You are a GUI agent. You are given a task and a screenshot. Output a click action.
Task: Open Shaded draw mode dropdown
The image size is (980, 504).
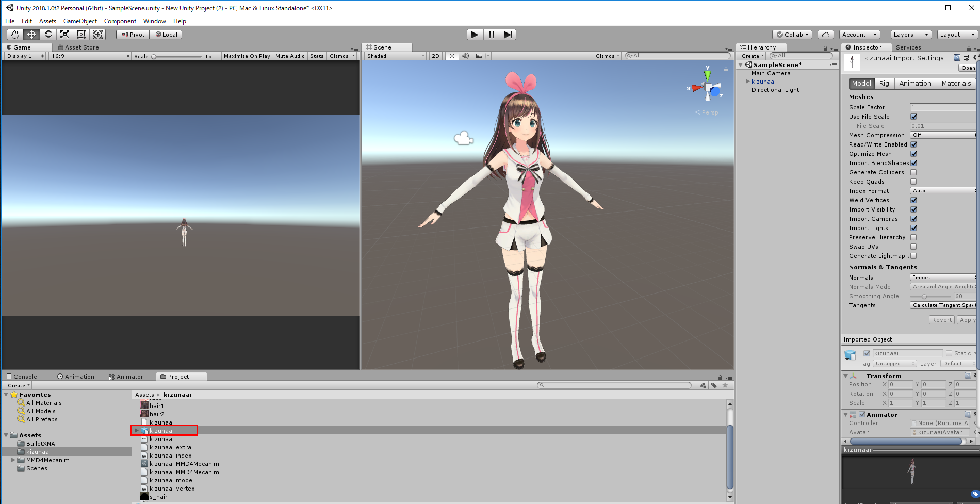[395, 56]
